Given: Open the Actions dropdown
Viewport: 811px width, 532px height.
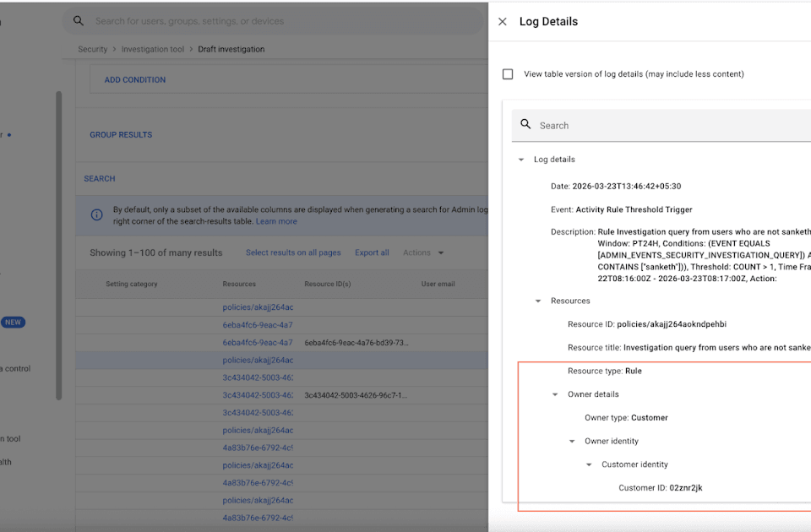Looking at the screenshot, I should coord(422,252).
